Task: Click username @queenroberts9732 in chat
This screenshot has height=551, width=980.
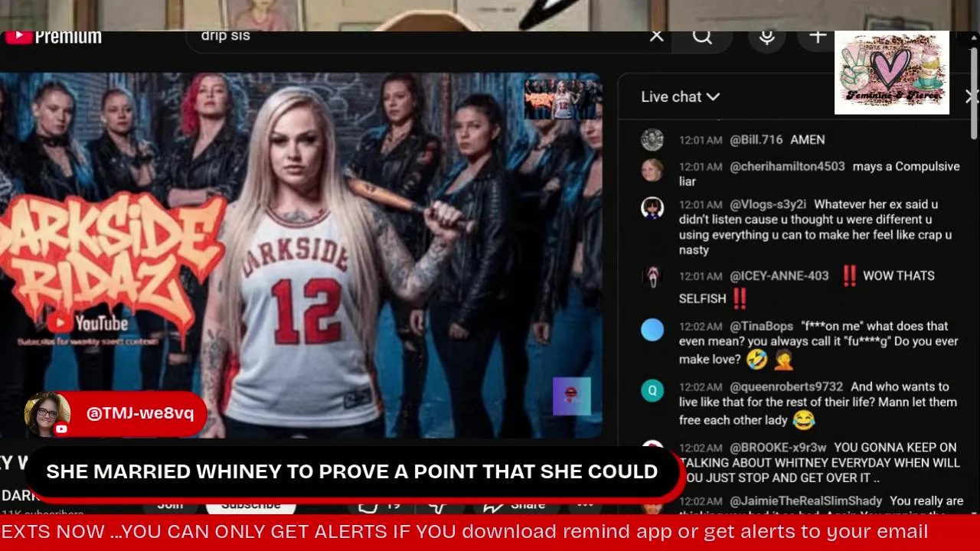Action: tap(786, 386)
